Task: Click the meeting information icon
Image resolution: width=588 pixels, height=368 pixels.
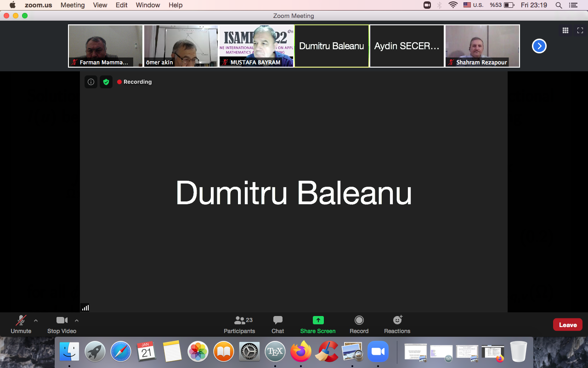Action: (x=91, y=82)
